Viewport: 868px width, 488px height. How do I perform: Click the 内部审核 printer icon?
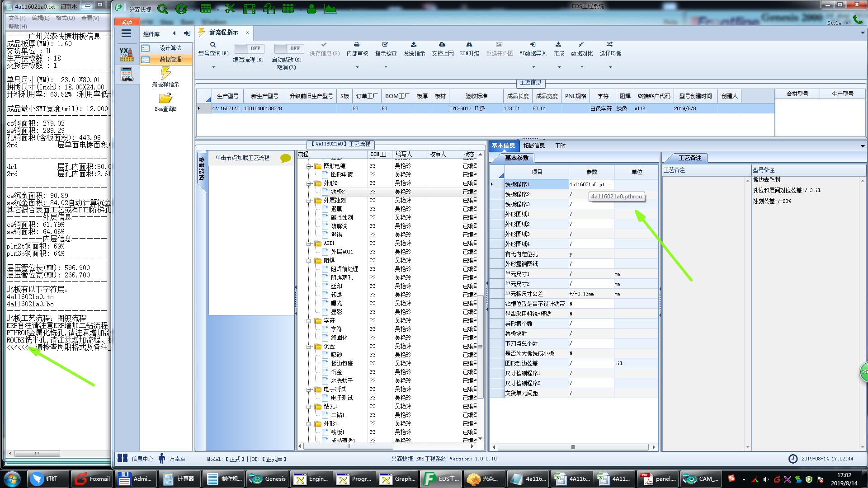(357, 45)
